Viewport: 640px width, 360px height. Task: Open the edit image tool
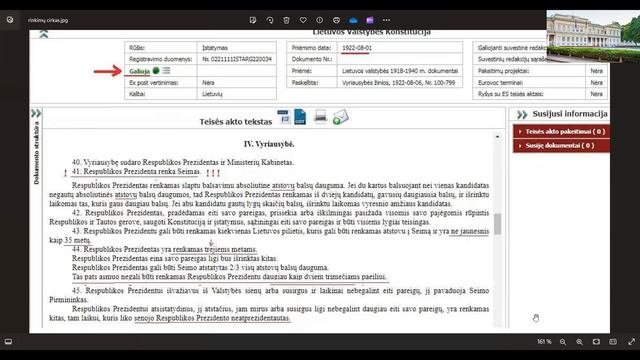(x=253, y=20)
